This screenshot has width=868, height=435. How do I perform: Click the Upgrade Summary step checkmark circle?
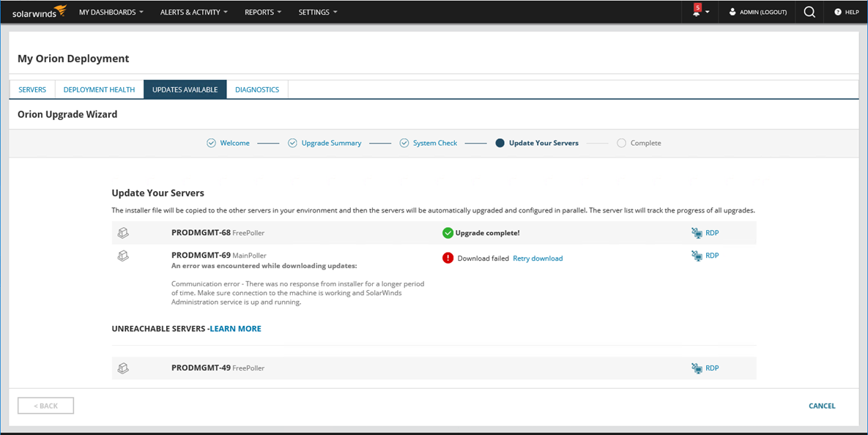[x=292, y=143]
